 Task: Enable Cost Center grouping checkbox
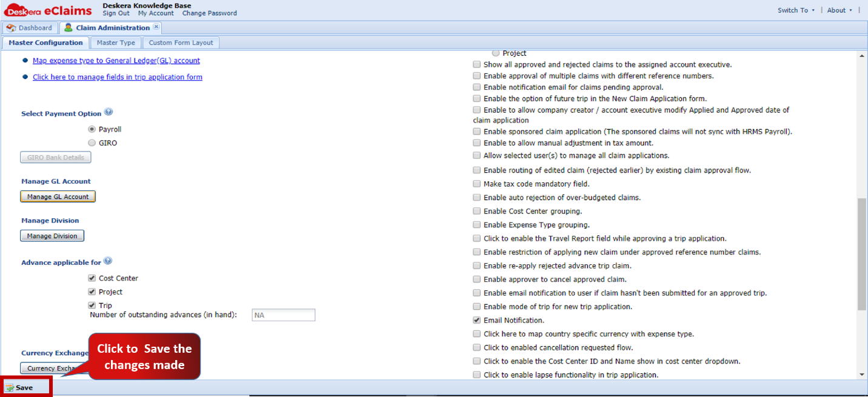477,211
